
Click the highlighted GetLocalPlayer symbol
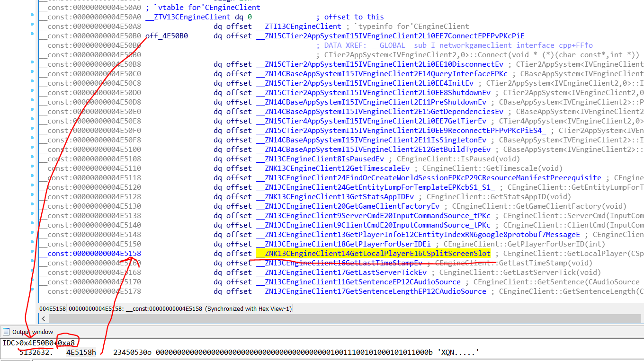[373, 254]
